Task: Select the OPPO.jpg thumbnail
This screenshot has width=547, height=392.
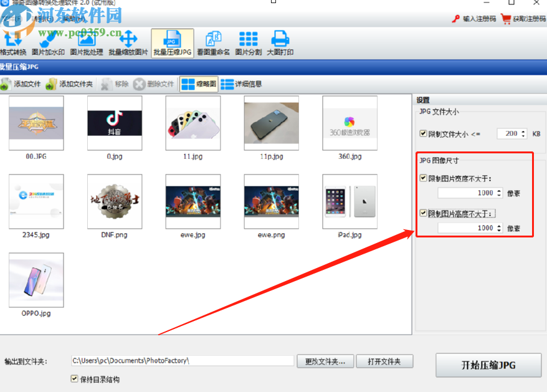Action: click(x=36, y=280)
